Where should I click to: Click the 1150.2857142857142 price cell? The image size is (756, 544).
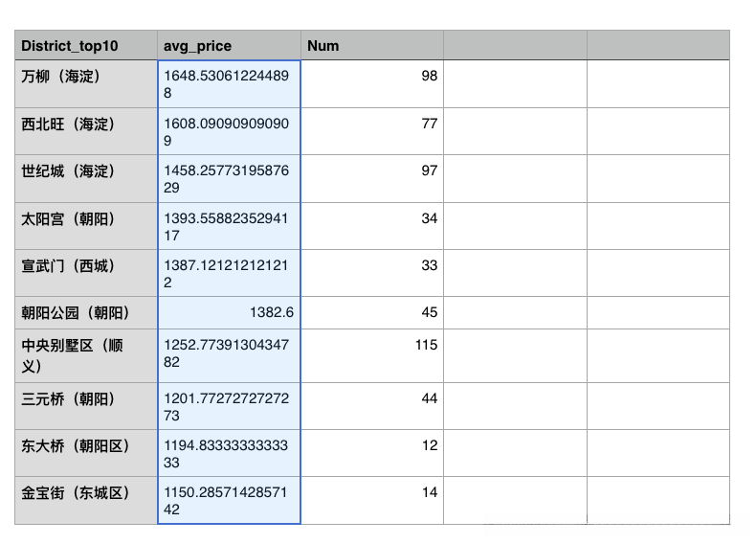(x=229, y=500)
